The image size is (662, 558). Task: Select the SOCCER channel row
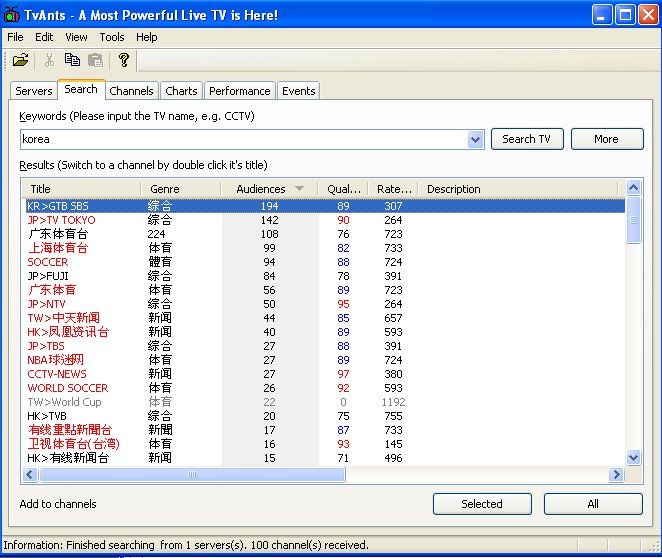coord(325,262)
